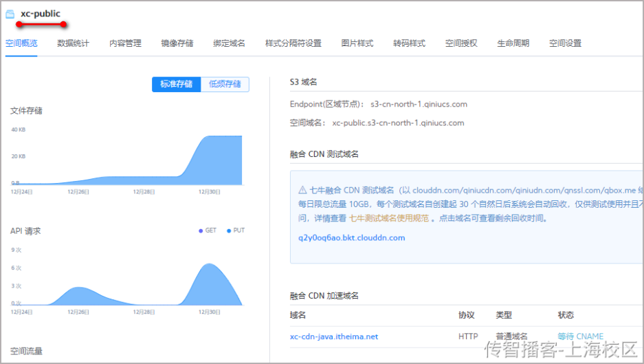Open the 空间设置 tab

565,43
